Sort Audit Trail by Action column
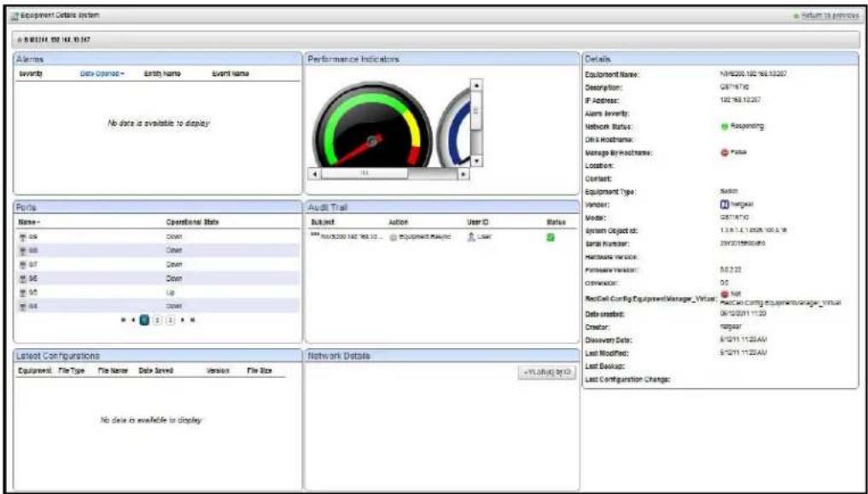The width and height of the screenshot is (868, 494). tap(398, 222)
